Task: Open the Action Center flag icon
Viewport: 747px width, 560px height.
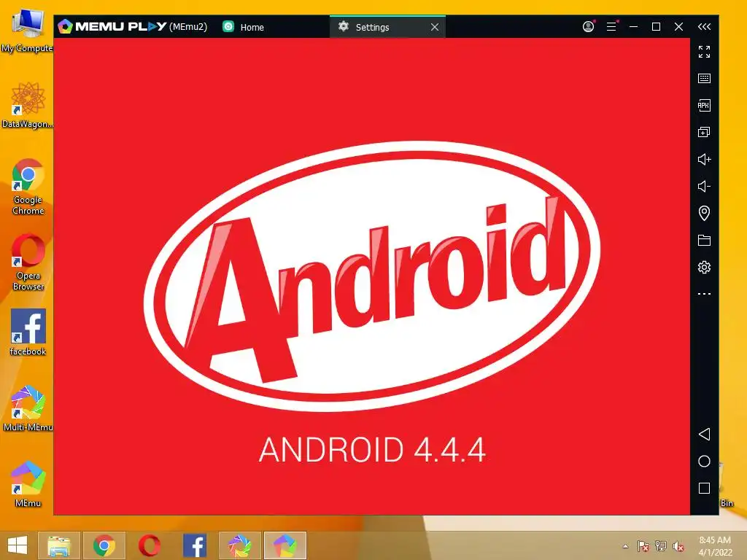Action: [643, 546]
